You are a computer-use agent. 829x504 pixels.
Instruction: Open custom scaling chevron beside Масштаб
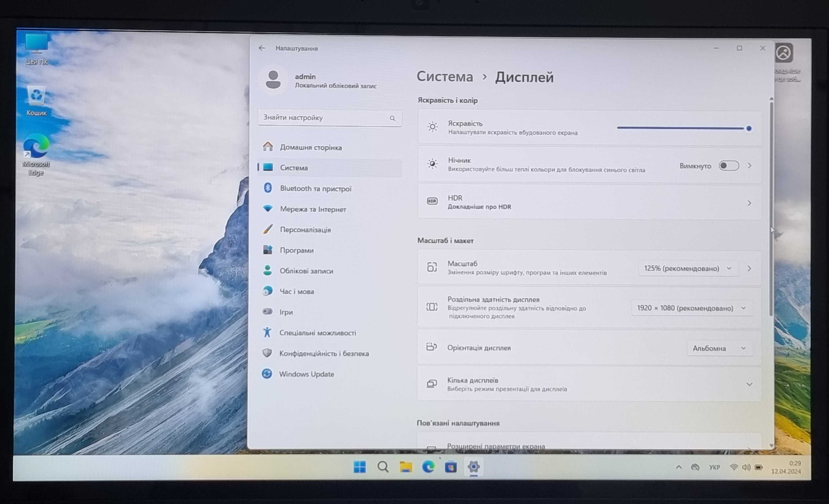749,268
